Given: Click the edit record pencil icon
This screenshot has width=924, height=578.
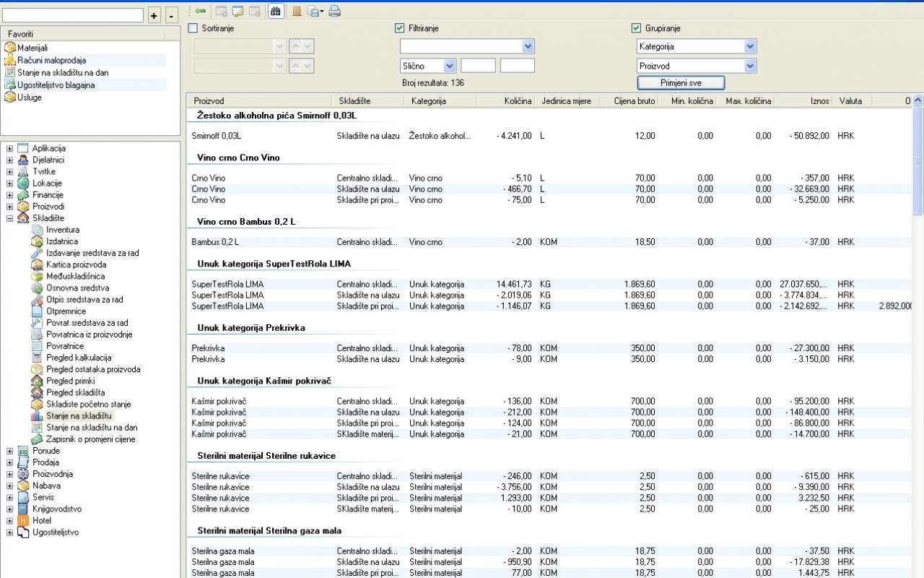Looking at the screenshot, I should pos(237,11).
